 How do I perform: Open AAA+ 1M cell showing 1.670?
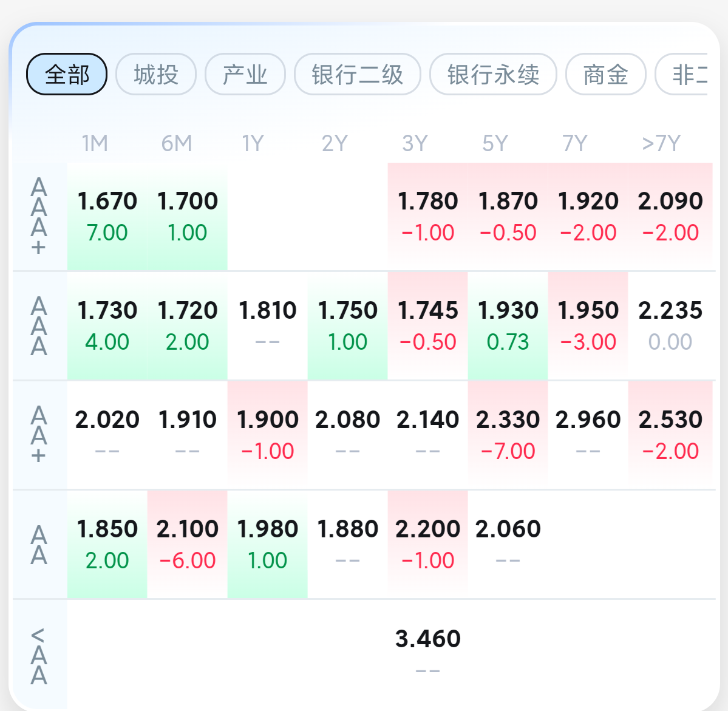[x=107, y=216]
